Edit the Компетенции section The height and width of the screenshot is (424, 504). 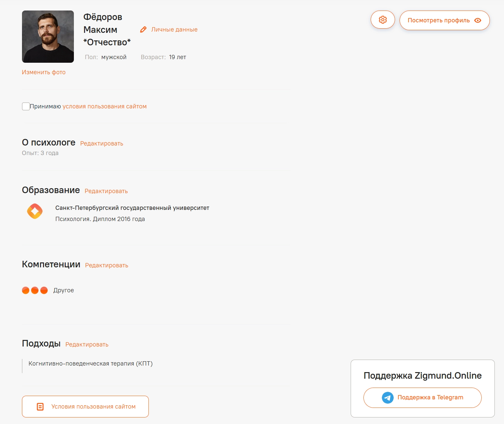point(106,265)
